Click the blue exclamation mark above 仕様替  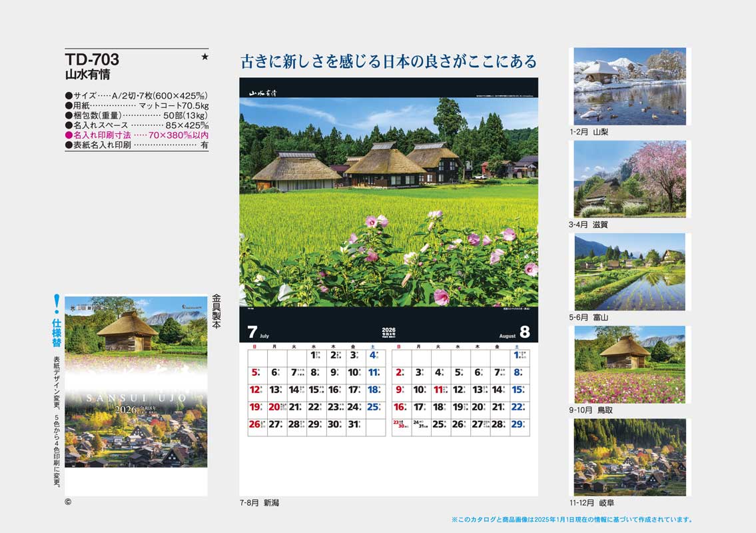(x=57, y=304)
